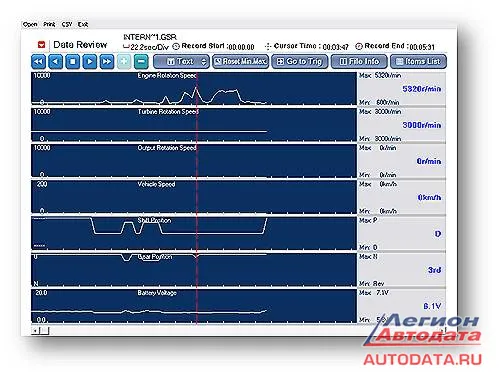Open the Text view dropdown arrows
This screenshot has width=499, height=378.
tap(204, 62)
